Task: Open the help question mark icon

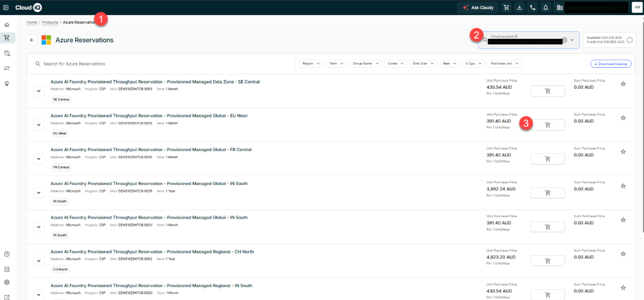Action: pyautogui.click(x=6, y=254)
